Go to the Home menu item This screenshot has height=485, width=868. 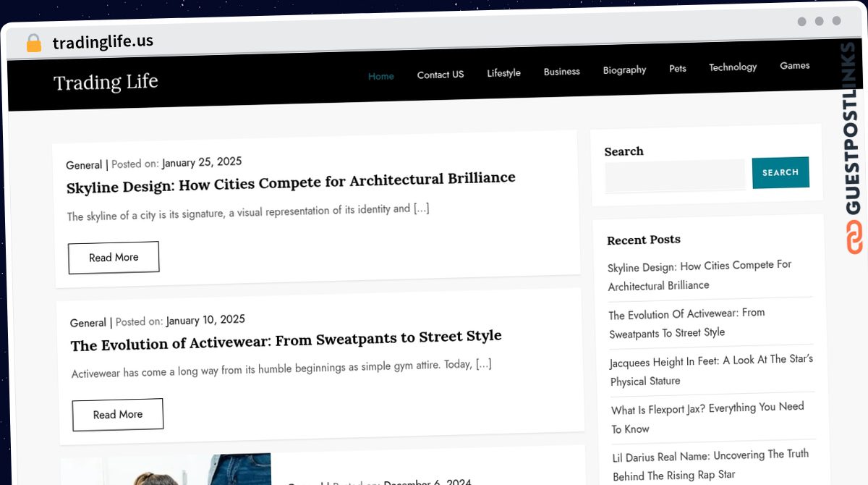[x=381, y=76]
